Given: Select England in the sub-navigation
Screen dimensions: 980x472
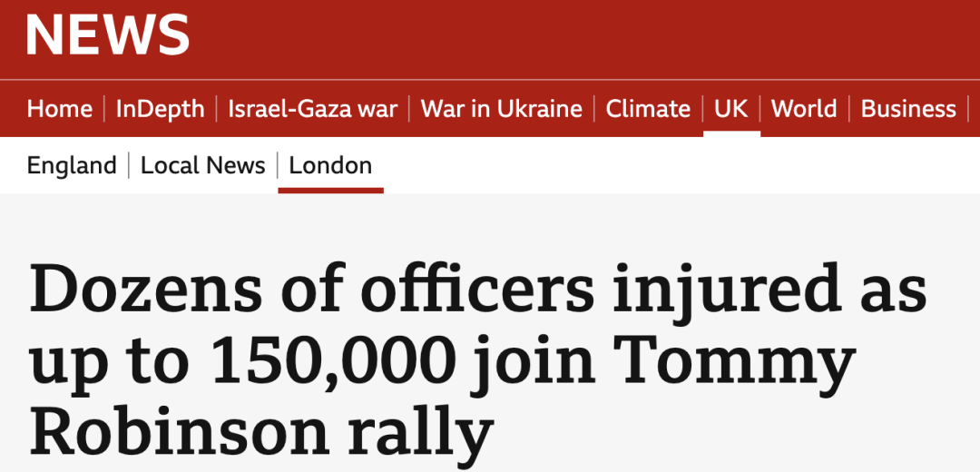Looking at the screenshot, I should 72,166.
